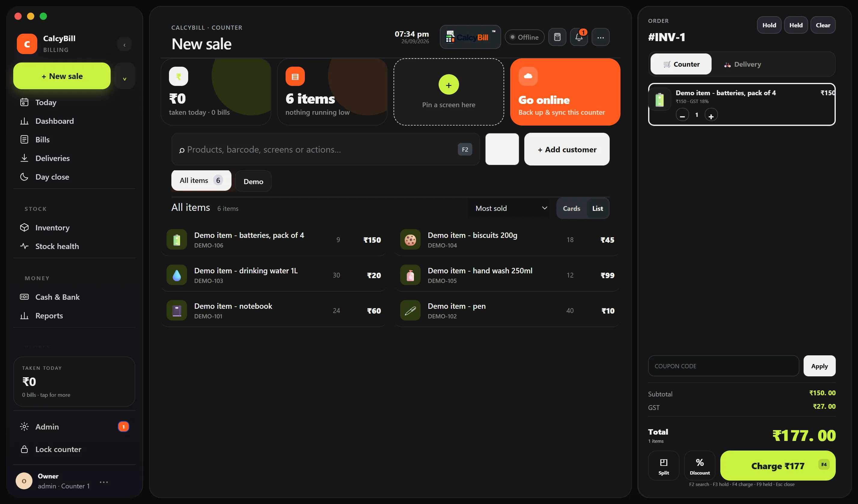Click the green plus to pin a screen
The image size is (858, 504).
pyautogui.click(x=449, y=85)
